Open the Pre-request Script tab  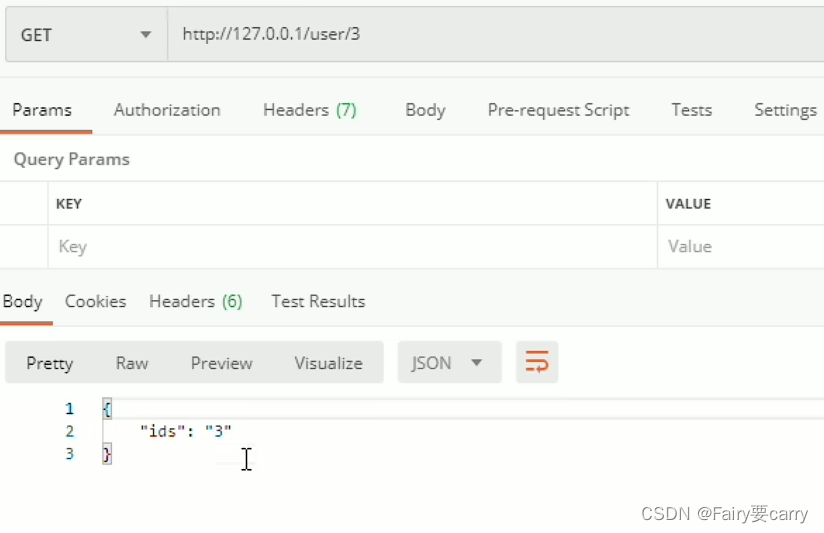point(558,110)
